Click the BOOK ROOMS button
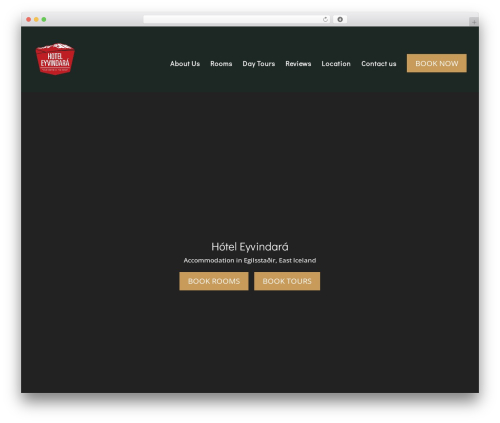500x423 pixels. click(214, 281)
